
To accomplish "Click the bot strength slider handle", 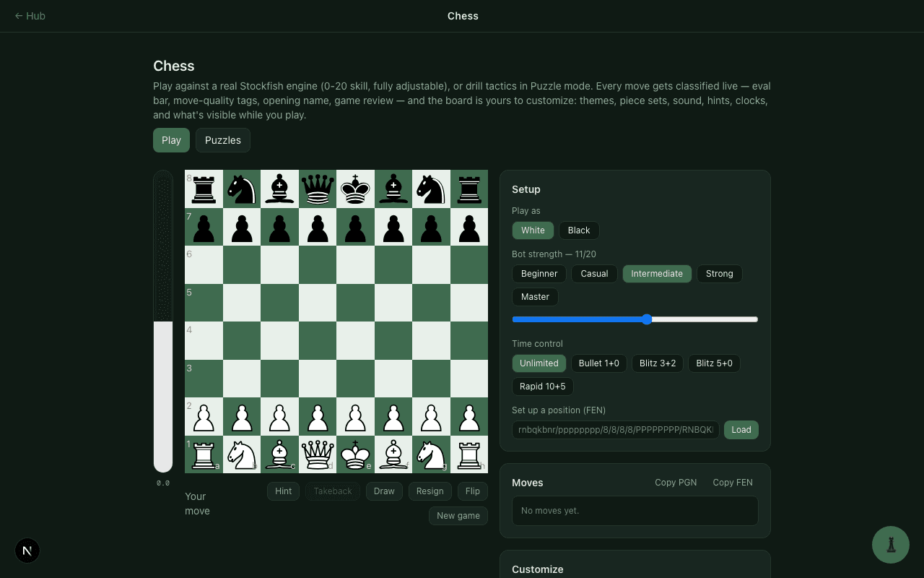I will tap(647, 319).
